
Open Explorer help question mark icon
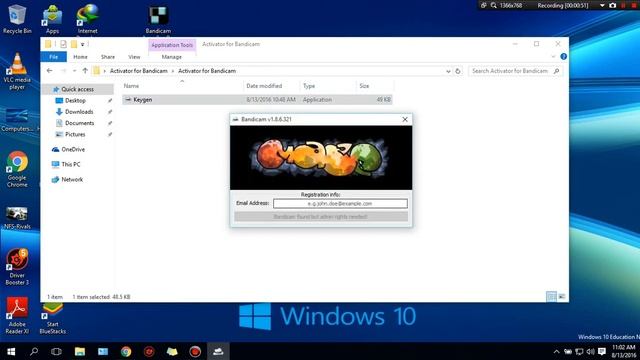click(563, 57)
